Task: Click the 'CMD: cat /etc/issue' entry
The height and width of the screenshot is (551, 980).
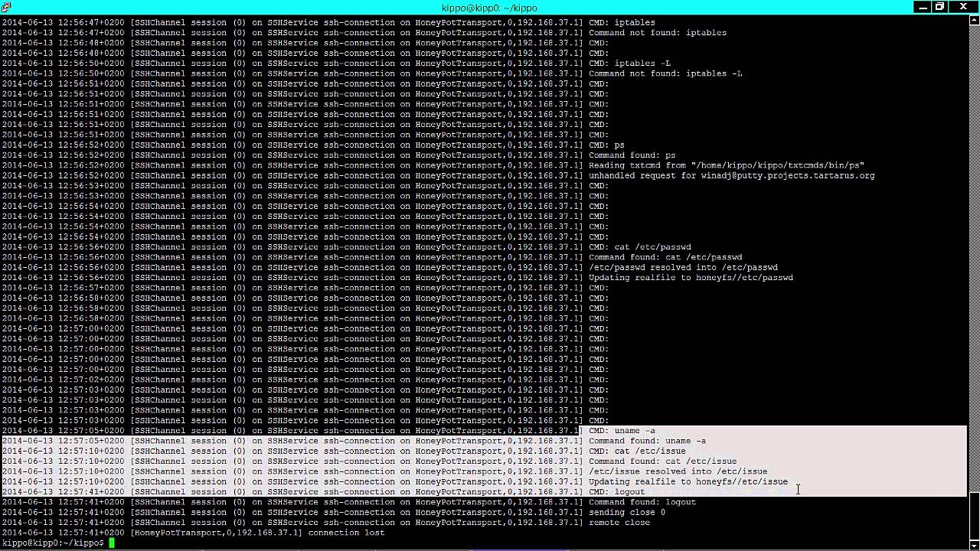Action: (637, 451)
